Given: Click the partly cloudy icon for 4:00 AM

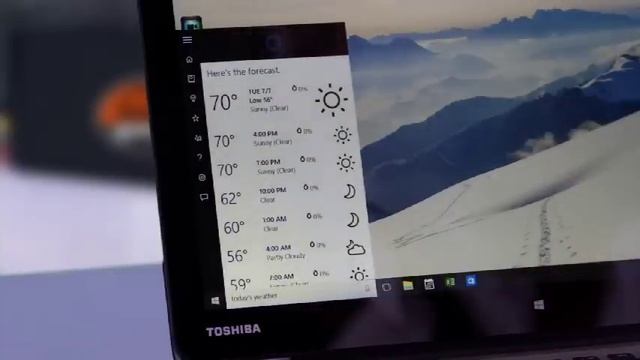Looking at the screenshot, I should tap(355, 248).
